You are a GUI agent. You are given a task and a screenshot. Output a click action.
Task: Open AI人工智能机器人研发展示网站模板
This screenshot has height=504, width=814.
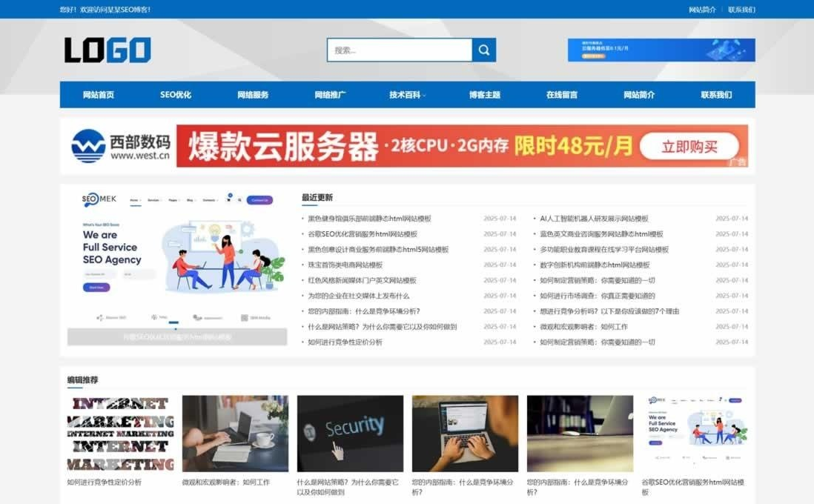point(594,219)
